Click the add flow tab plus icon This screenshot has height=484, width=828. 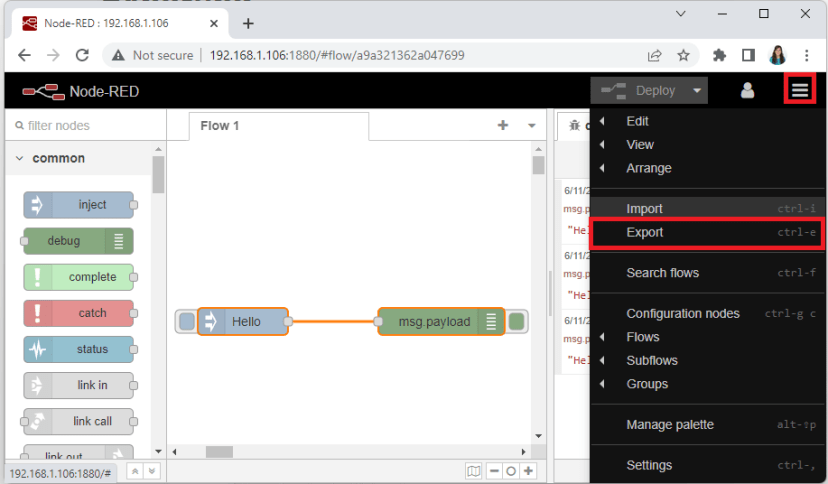point(503,126)
